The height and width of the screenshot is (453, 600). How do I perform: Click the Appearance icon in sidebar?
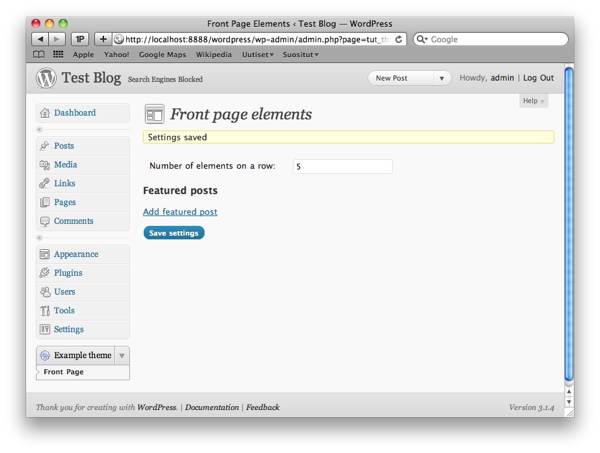tap(45, 254)
